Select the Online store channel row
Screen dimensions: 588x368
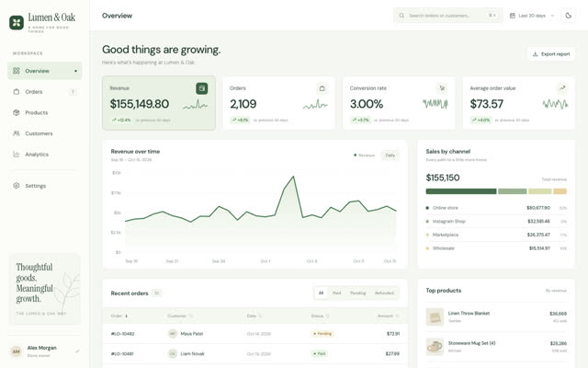tap(496, 208)
